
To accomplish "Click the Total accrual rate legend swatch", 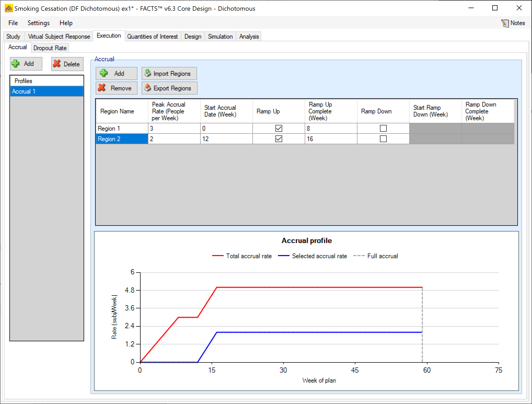I will click(x=218, y=256).
